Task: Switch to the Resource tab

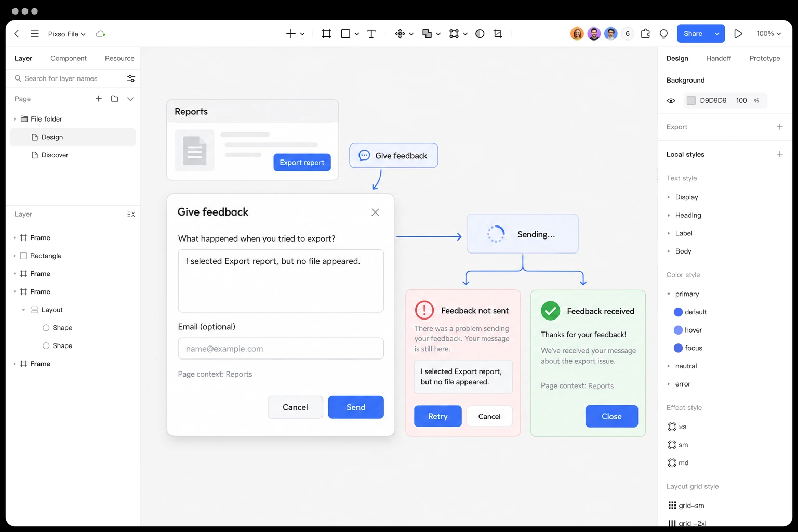Action: (119, 58)
